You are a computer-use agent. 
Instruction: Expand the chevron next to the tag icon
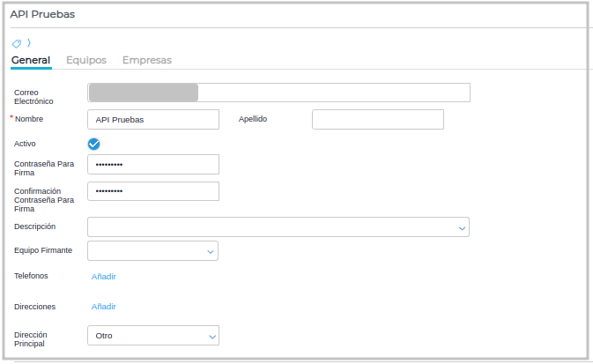pyautogui.click(x=29, y=42)
